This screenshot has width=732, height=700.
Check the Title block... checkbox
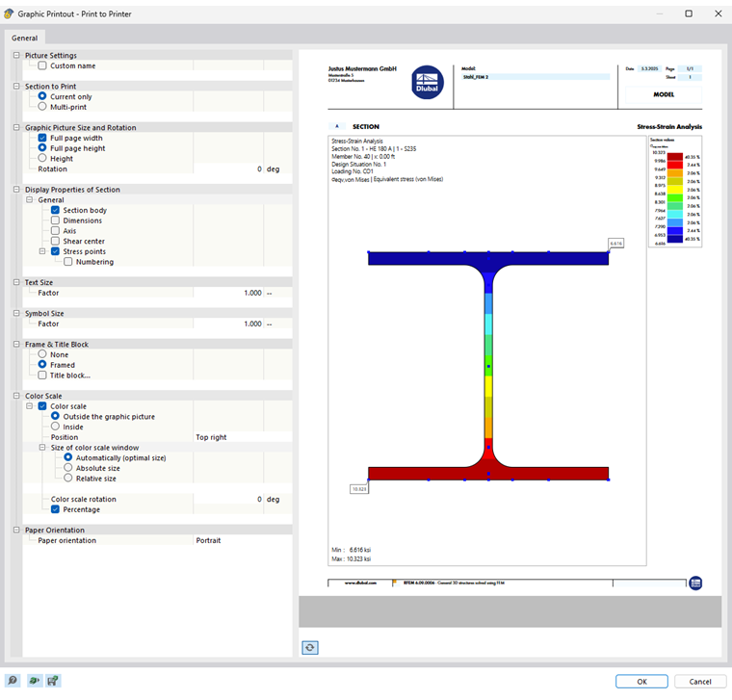pos(42,375)
